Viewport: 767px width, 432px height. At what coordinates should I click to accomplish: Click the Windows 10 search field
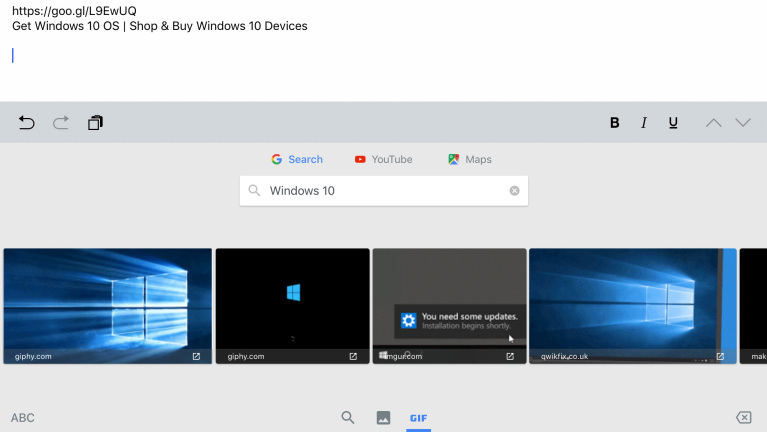tap(384, 191)
